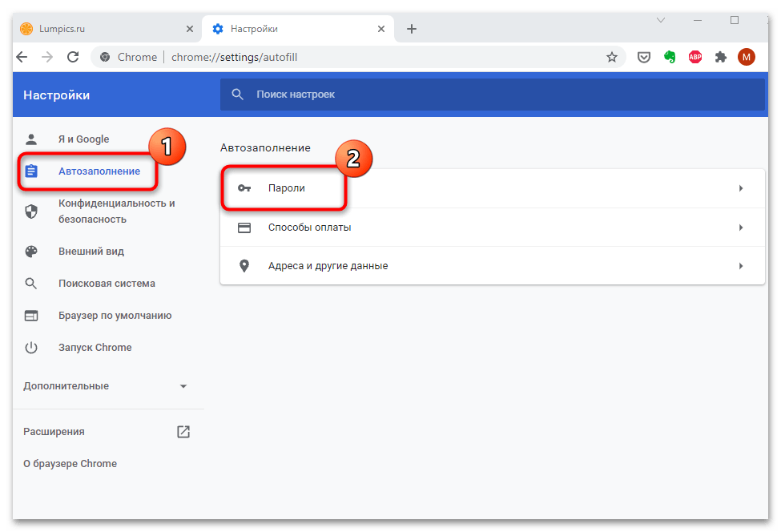Open the Расширения link
This screenshot has height=532, width=781.
(54, 432)
